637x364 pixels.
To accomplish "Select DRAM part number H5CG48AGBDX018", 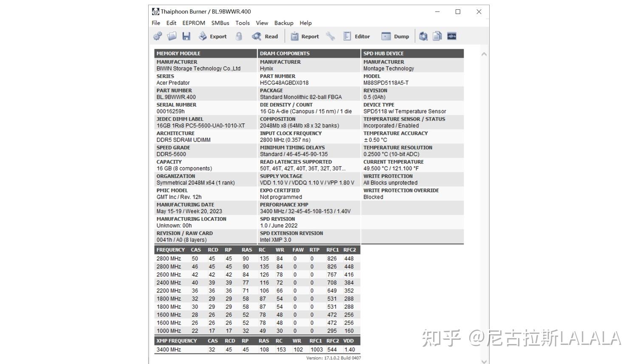I will (284, 83).
